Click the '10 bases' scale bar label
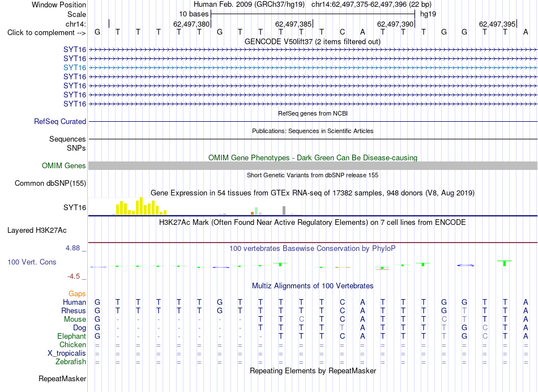Screen dimensions: 538x392 (x=194, y=14)
